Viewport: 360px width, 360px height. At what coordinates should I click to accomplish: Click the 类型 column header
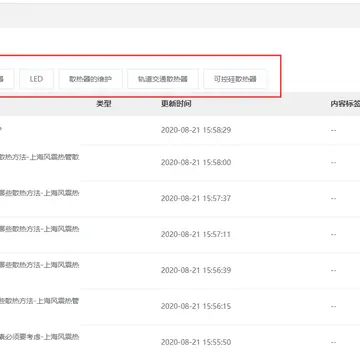pos(104,104)
